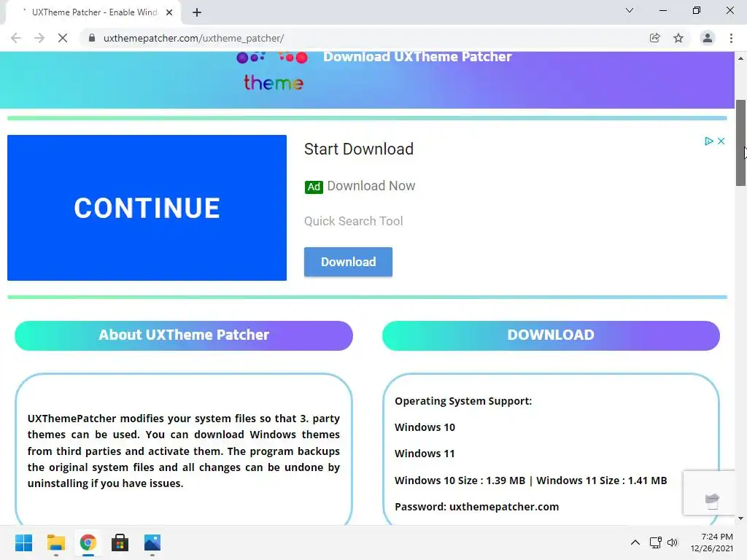Open Chrome three-dot menu
The image size is (747, 560).
point(731,38)
